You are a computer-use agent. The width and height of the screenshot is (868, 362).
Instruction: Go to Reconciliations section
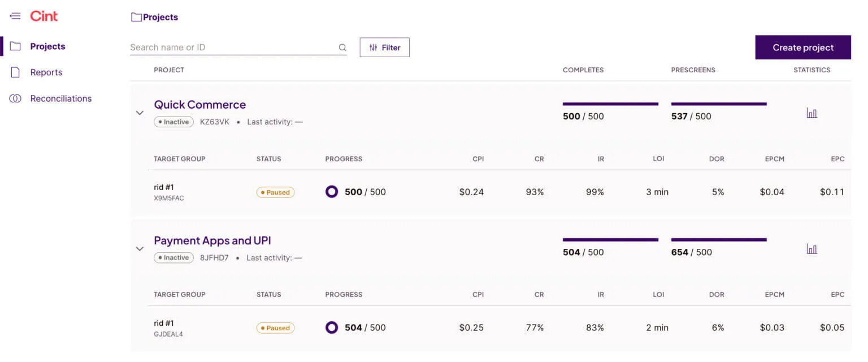pyautogui.click(x=61, y=98)
